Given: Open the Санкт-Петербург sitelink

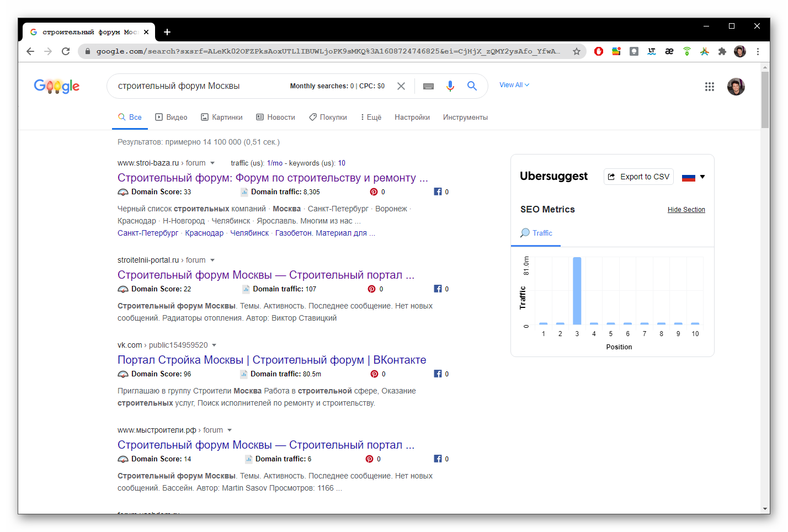Looking at the screenshot, I should tap(148, 233).
